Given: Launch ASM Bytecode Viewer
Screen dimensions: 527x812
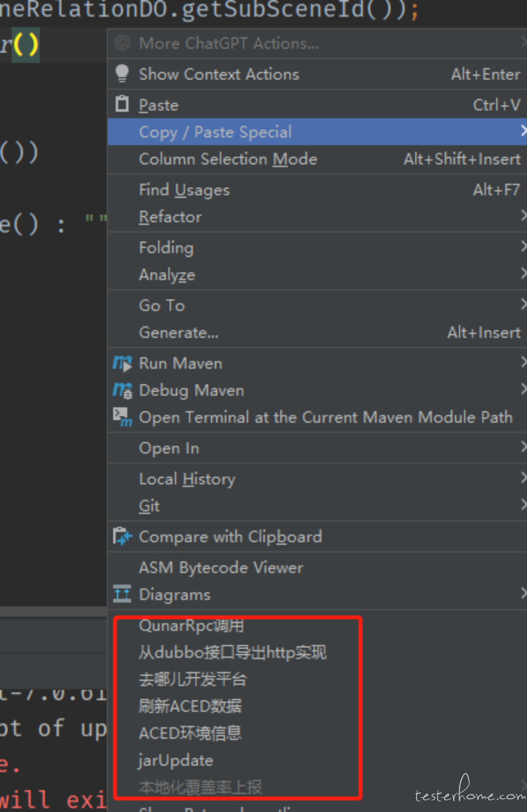Looking at the screenshot, I should coord(221,568).
